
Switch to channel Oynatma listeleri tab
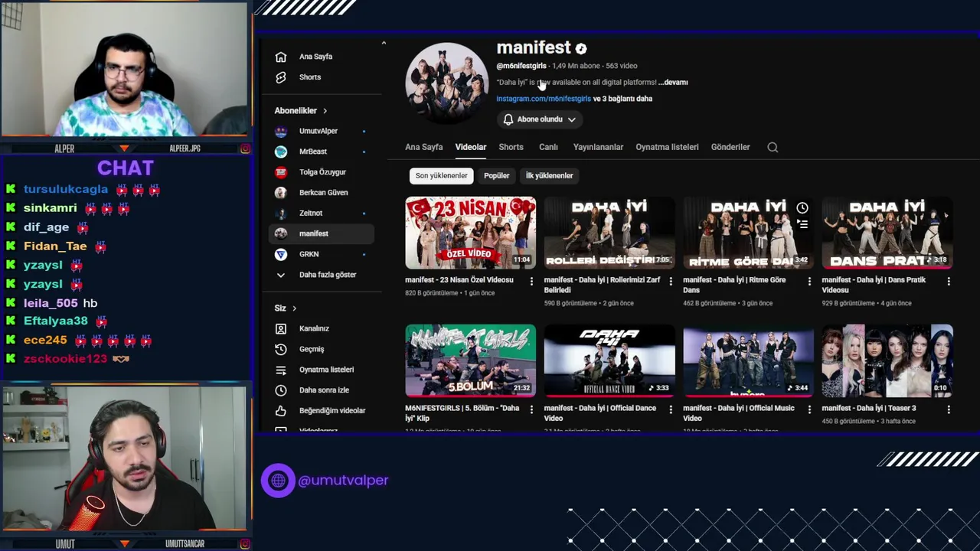667,147
